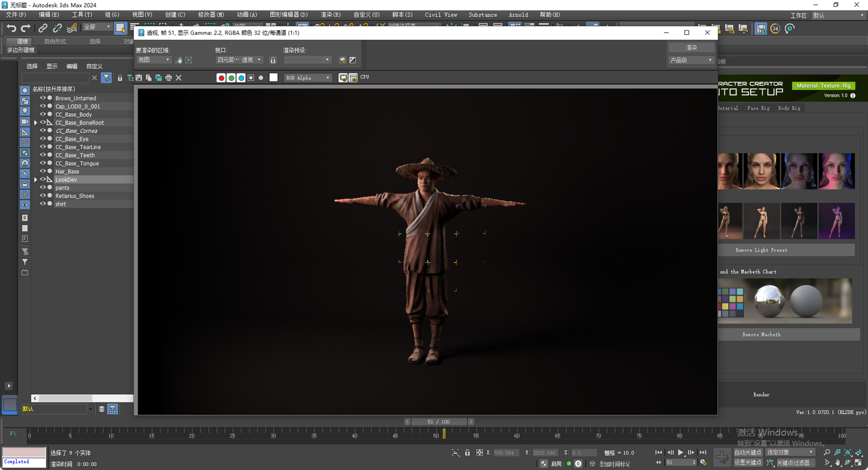
Task: Hide the shirt object via eye icon
Action: tap(42, 203)
